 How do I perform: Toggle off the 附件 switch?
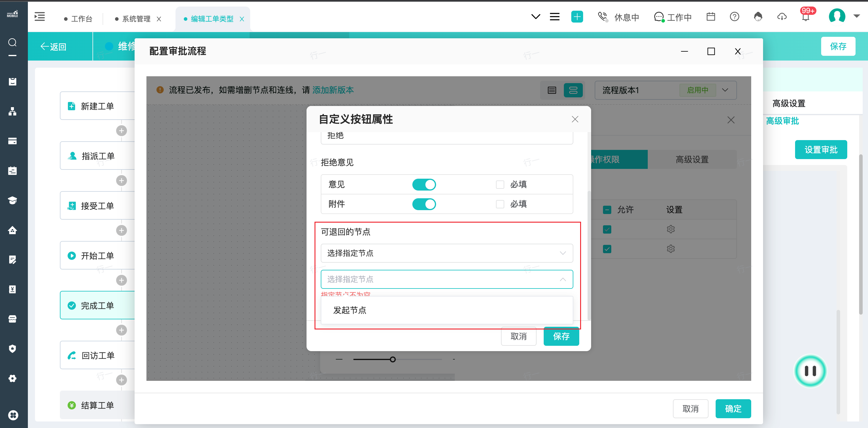point(424,204)
